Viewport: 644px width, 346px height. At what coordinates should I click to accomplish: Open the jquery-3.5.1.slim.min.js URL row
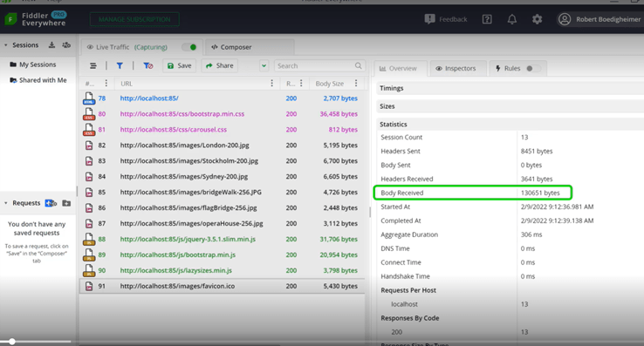click(x=188, y=239)
